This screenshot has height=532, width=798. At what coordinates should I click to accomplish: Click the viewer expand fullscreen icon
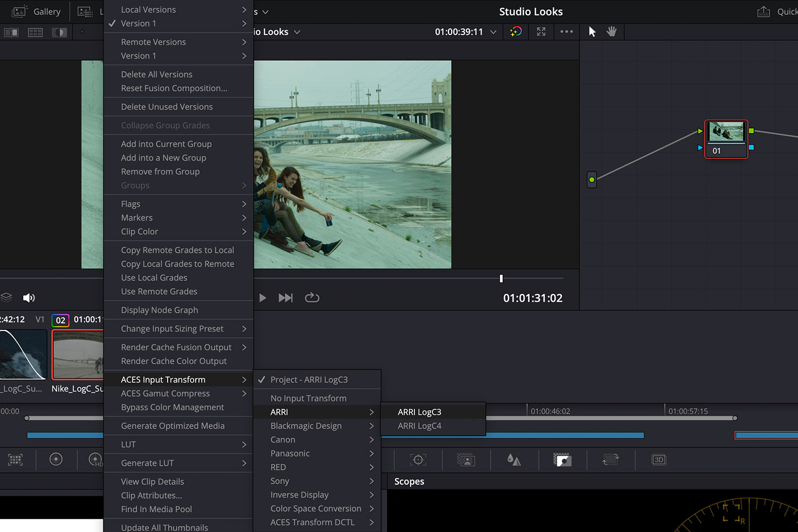(x=541, y=32)
